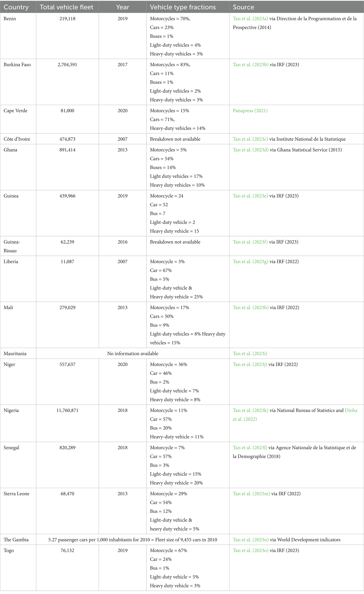
Task: Open the Tan et al. (2023g) Liberia citation
Action: click(x=250, y=262)
